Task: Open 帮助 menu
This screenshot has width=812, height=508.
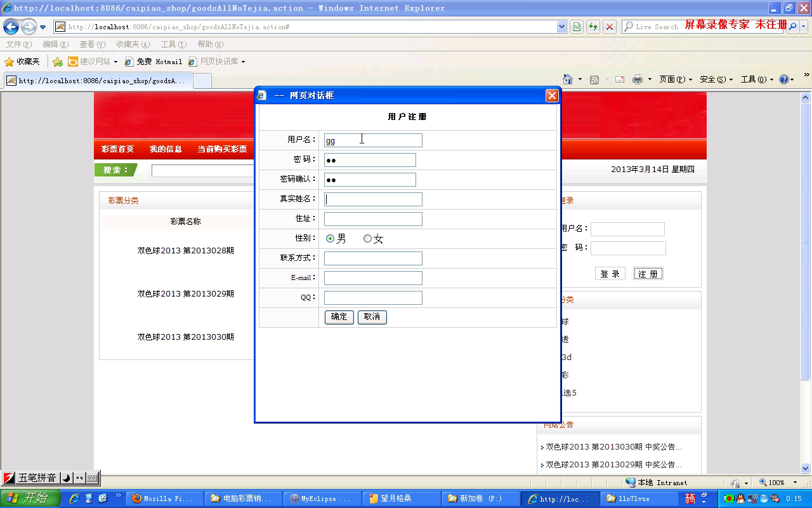Action: tap(210, 44)
